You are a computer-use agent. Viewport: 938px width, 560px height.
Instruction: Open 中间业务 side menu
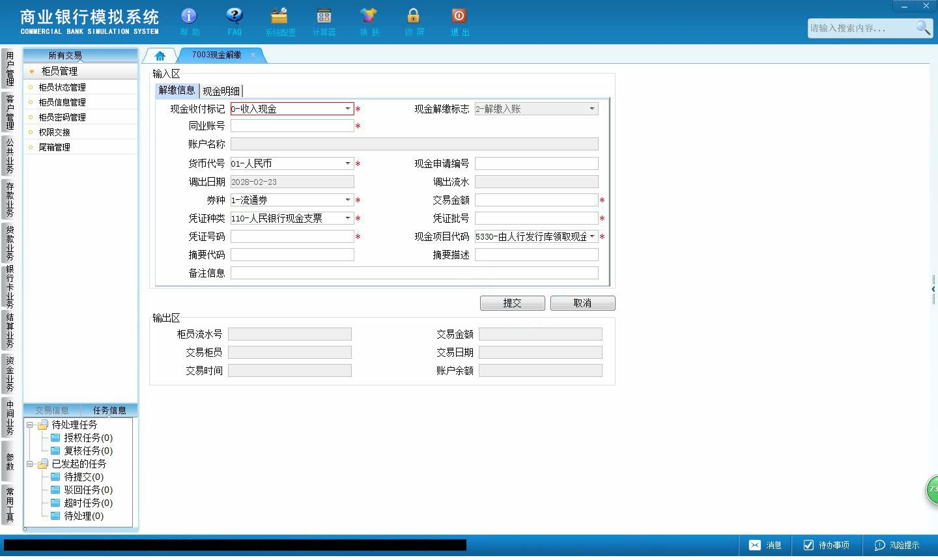click(x=10, y=417)
